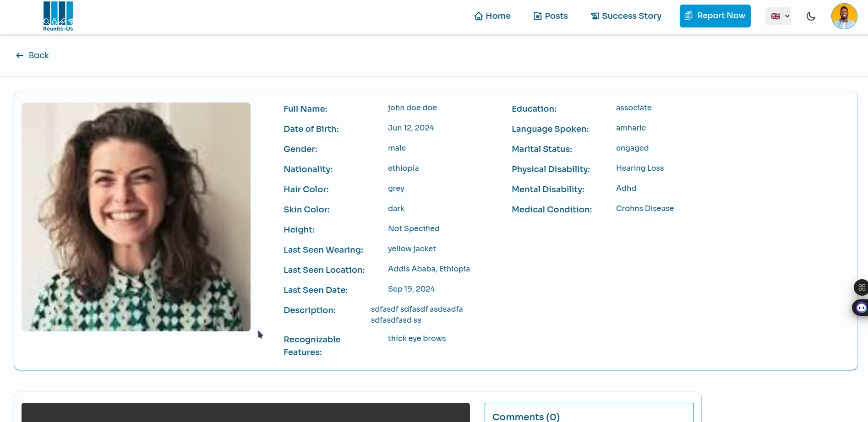This screenshot has width=868, height=422.
Task: Open the Success Story page
Action: [x=626, y=16]
